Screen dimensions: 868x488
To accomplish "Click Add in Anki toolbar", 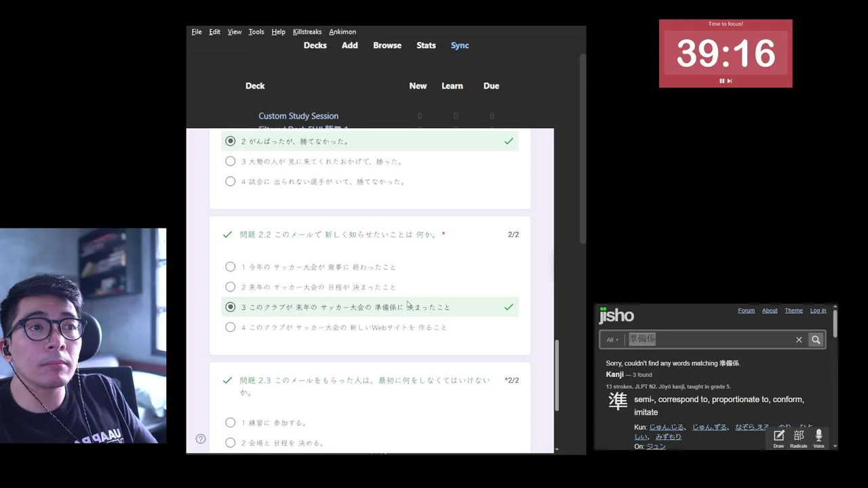I will pyautogui.click(x=350, y=45).
